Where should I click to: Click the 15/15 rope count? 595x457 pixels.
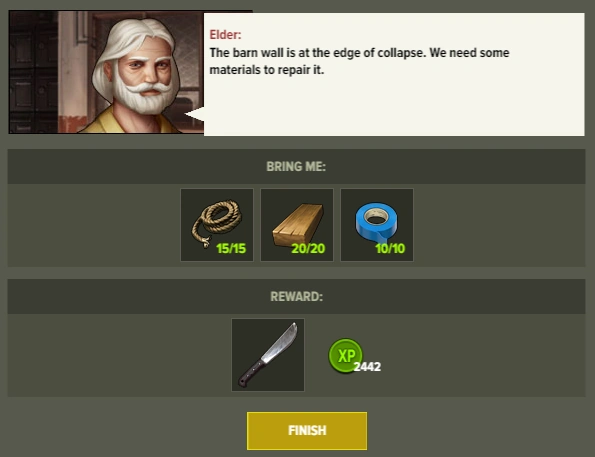[231, 249]
